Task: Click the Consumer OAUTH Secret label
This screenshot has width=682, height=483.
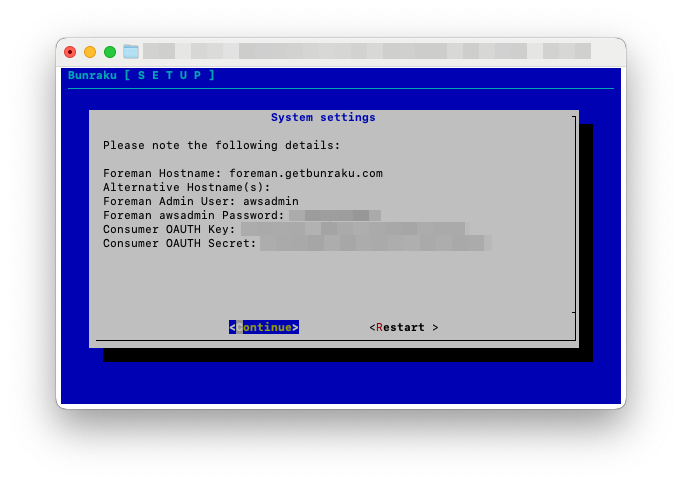Action: click(x=179, y=243)
